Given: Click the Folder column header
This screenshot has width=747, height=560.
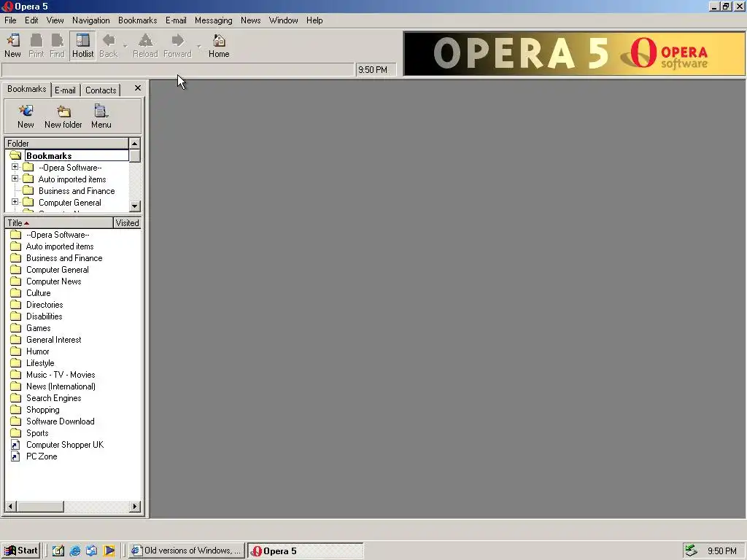Looking at the screenshot, I should point(66,144).
